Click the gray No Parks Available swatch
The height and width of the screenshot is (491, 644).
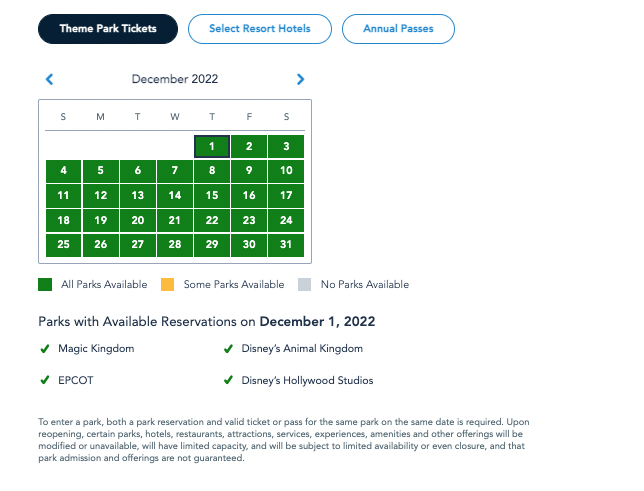click(305, 285)
